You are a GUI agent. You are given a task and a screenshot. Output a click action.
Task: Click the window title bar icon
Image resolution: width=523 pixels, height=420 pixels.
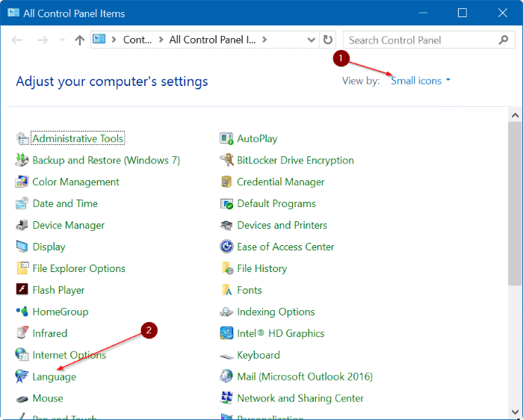13,13
